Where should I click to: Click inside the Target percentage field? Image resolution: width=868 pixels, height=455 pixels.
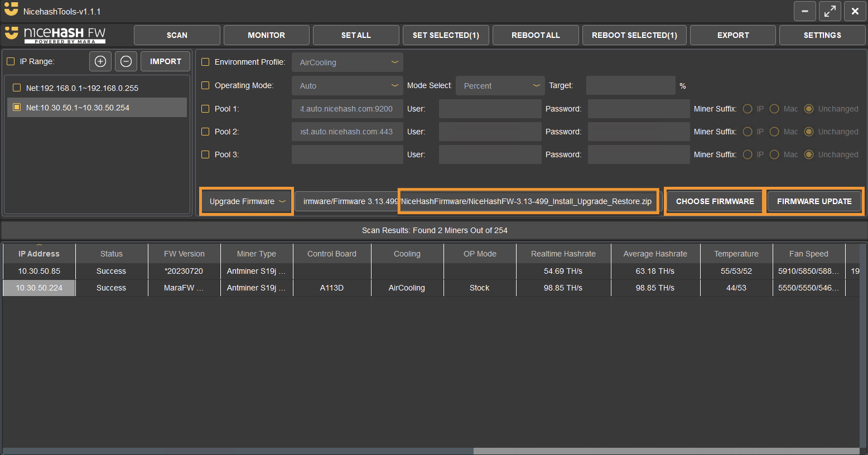tap(630, 85)
